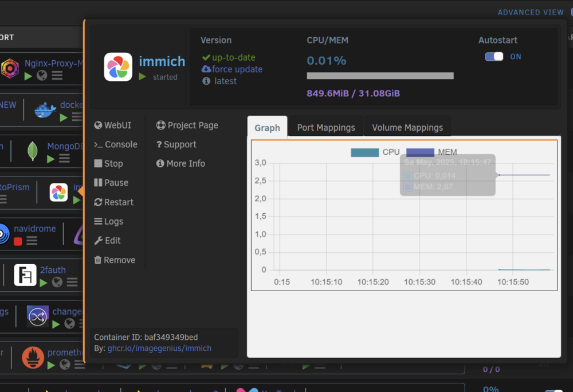Open the Support entry
Image resolution: width=573 pixels, height=392 pixels.
(176, 144)
